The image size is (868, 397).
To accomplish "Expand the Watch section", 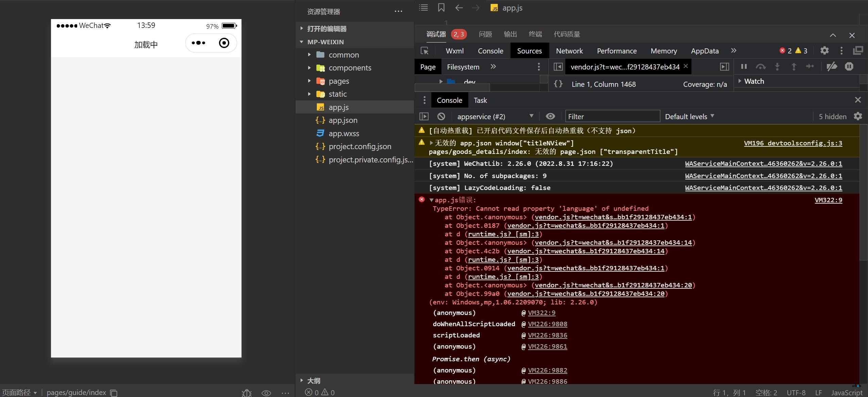I will click(x=740, y=81).
